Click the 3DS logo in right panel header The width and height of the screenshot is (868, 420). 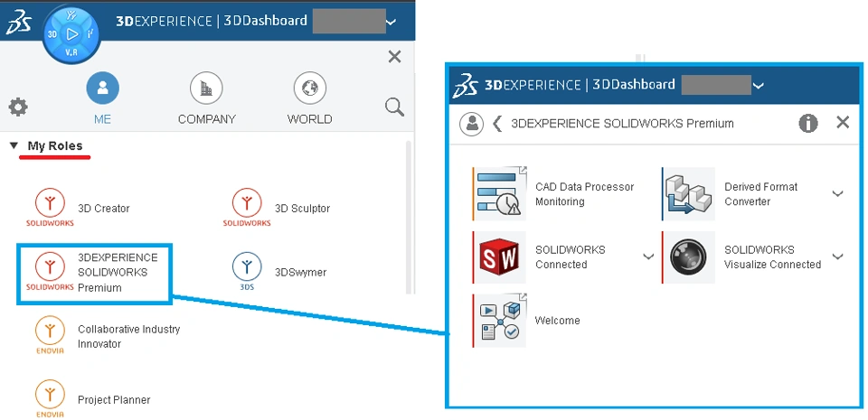tap(467, 85)
